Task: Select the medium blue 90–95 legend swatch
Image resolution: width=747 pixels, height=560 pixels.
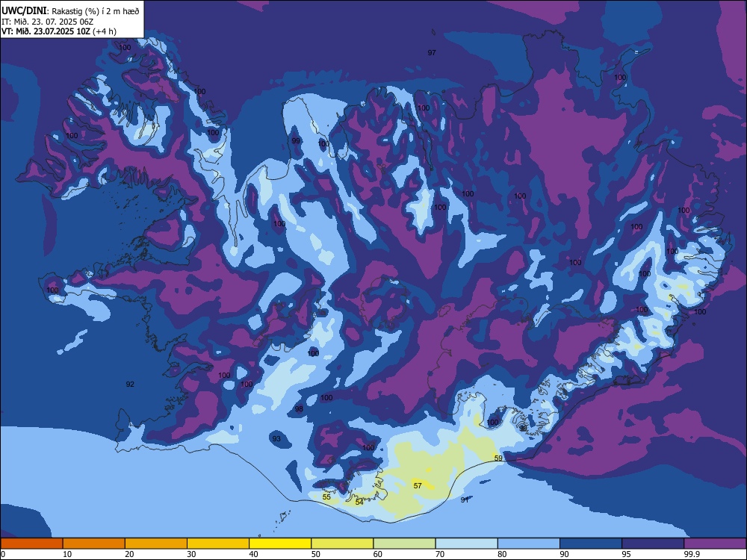Action: pyautogui.click(x=591, y=544)
